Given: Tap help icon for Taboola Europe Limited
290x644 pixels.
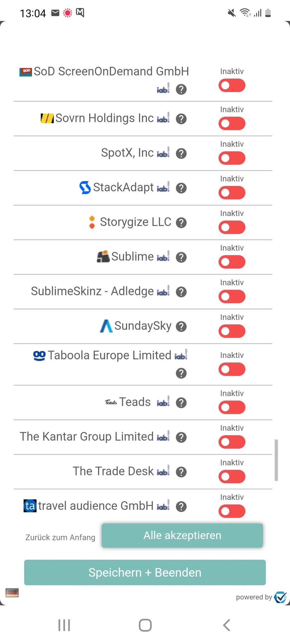Looking at the screenshot, I should (181, 373).
